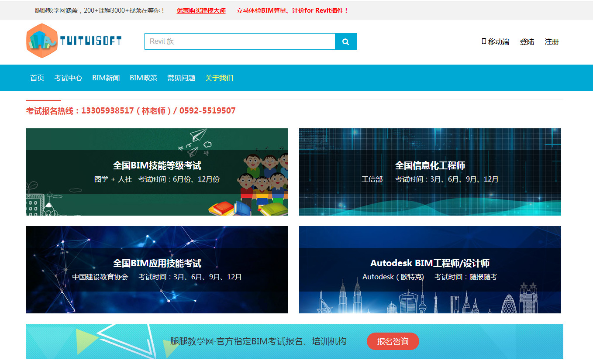Open the 全国信息化工程师 banner

(430, 172)
